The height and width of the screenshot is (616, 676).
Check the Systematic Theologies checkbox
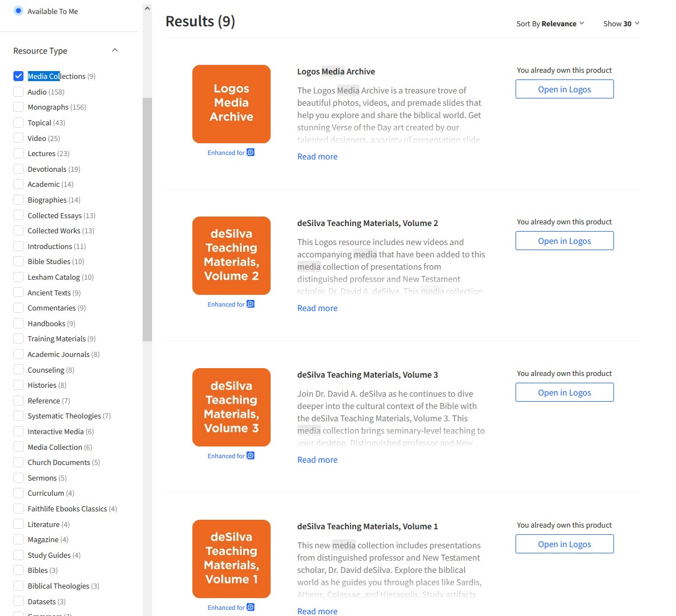click(18, 416)
